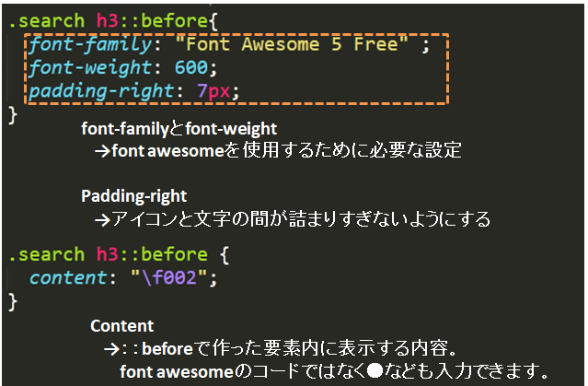Viewport: 588px width, 386px height.
Task: Click the padding-right property name
Action: (101, 91)
